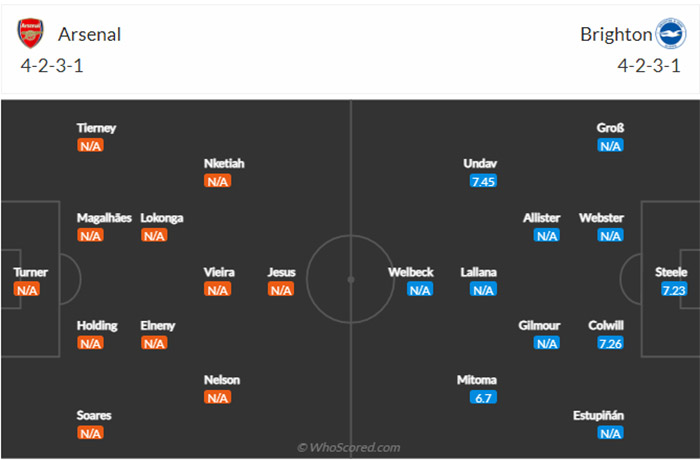Choose player Estupiñán on the pitch
The width and height of the screenshot is (700, 460).
click(598, 415)
